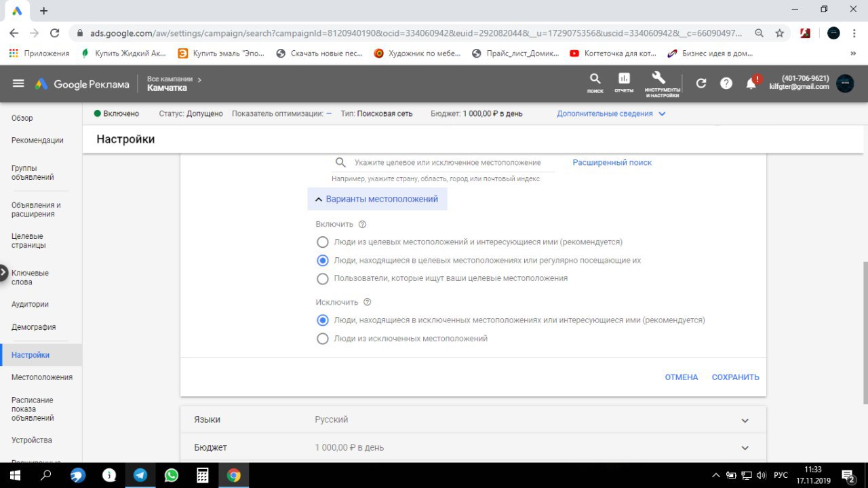Click the help icon next to Включить
Viewport: 868px width, 488px height.
[362, 225]
